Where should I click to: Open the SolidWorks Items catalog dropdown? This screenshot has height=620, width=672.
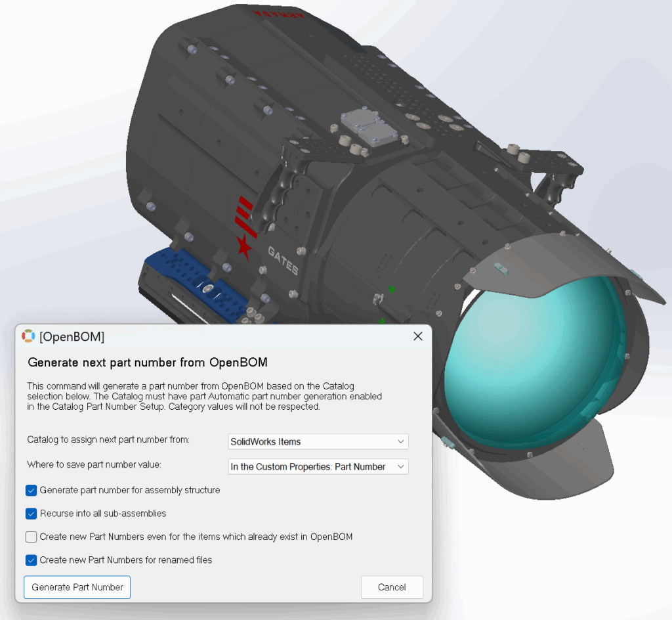pos(318,441)
